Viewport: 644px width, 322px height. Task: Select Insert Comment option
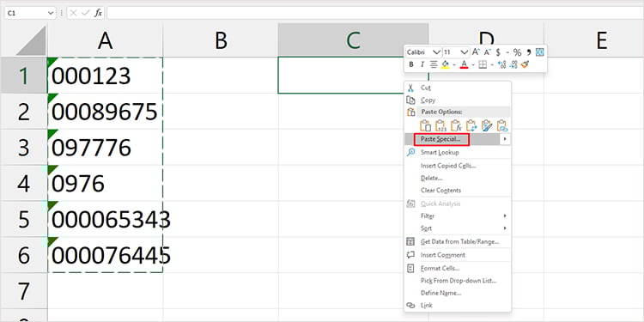click(x=458, y=255)
